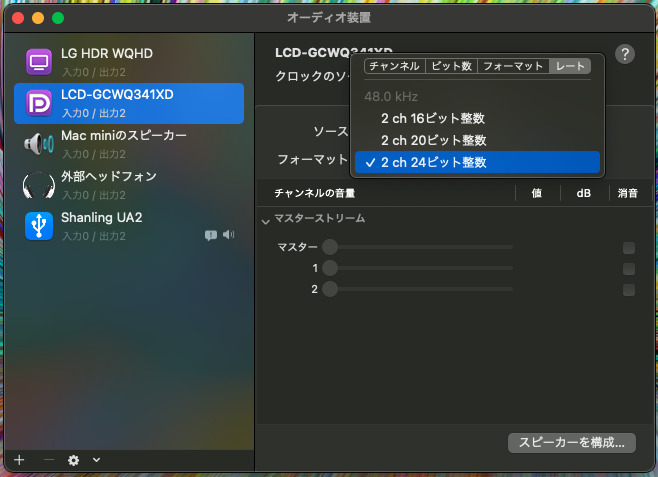Choose 2 ch 24ビット整数 format
658x477 pixels.
478,162
